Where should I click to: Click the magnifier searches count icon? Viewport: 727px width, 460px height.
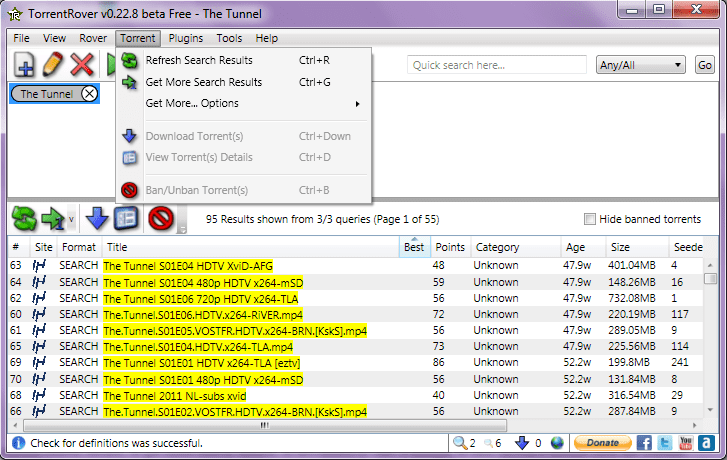(460, 443)
